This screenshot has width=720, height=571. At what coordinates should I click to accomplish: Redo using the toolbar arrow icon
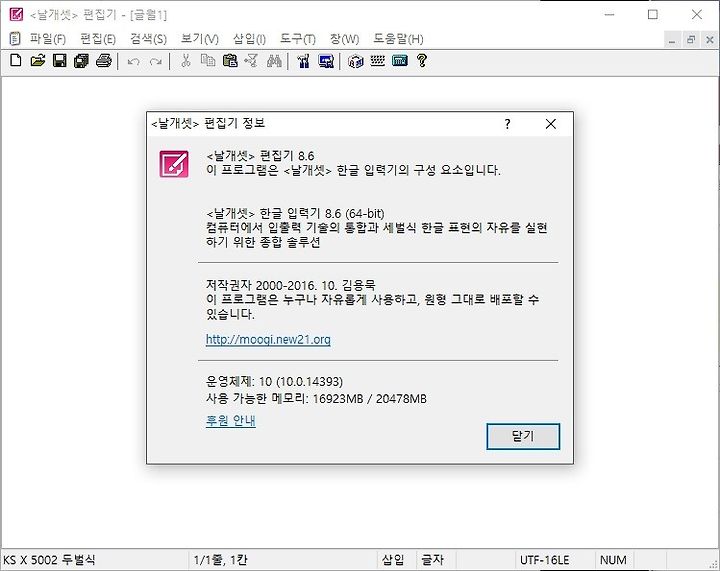(156, 61)
